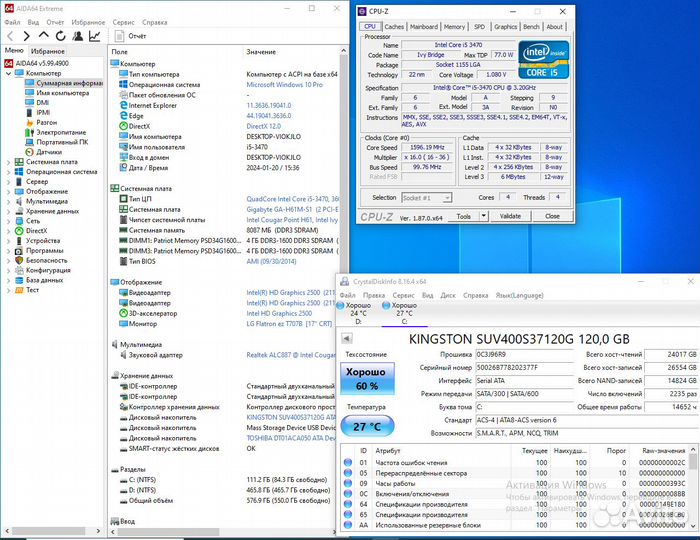Expand the Системная плата tree node
Screen dimensions: 700x540
click(x=10, y=161)
